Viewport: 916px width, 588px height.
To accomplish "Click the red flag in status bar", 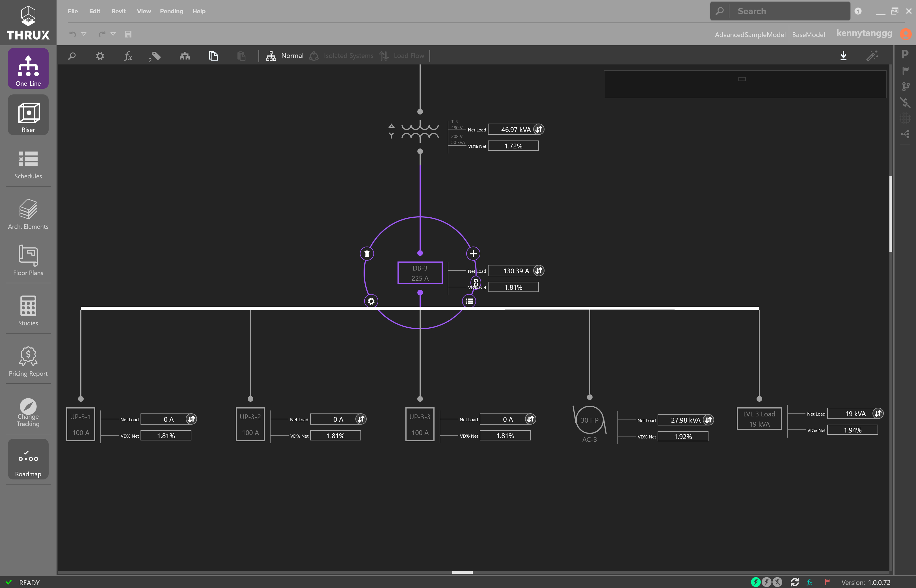I will tap(827, 582).
